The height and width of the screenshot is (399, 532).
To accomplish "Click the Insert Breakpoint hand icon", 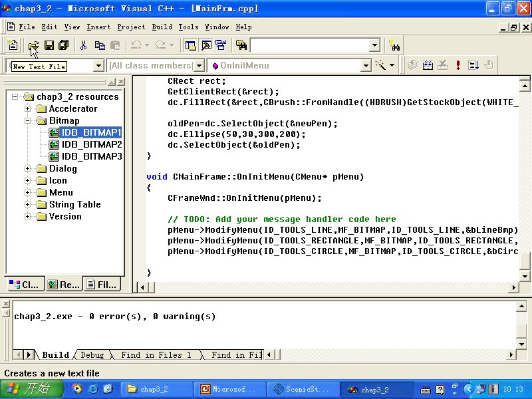I will (489, 65).
